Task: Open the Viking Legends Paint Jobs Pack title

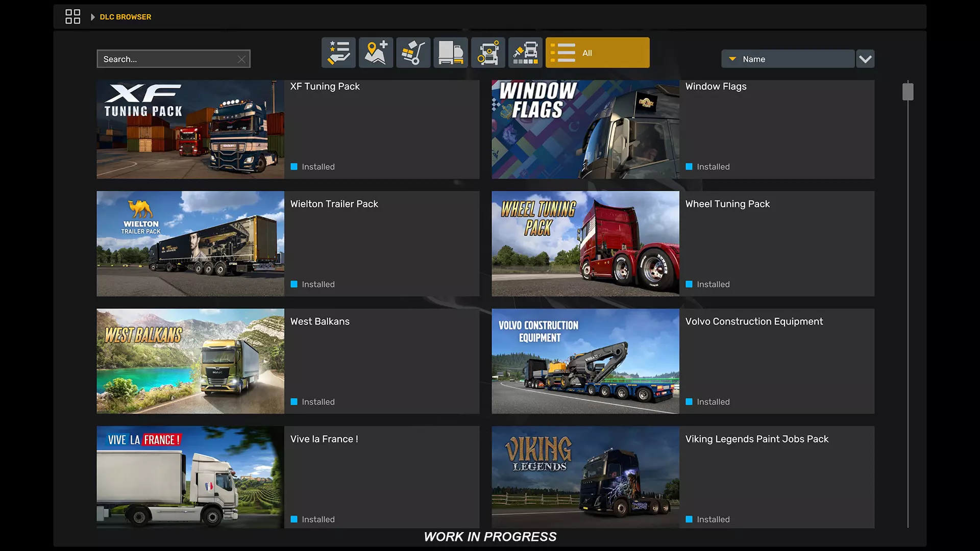Action: [756, 439]
